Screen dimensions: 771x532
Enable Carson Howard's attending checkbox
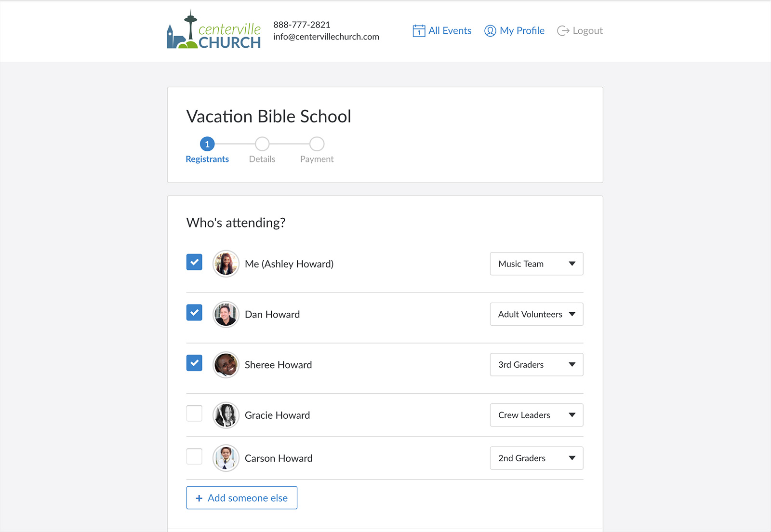click(194, 456)
